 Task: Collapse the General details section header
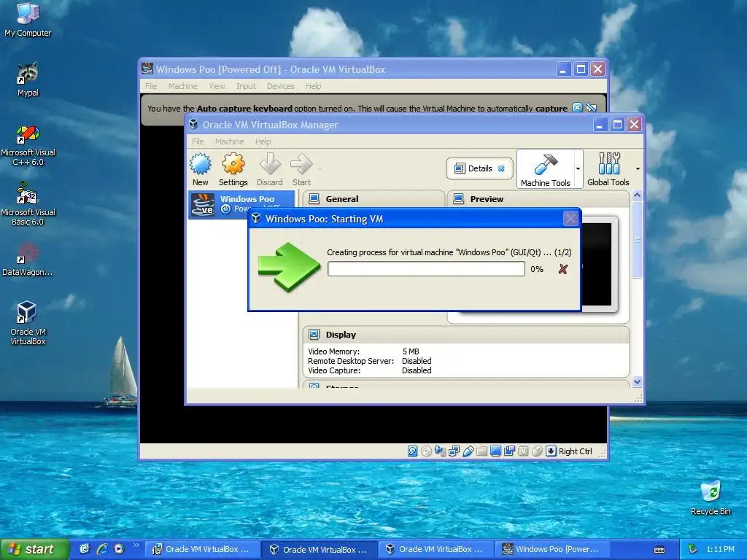pyautogui.click(x=373, y=198)
